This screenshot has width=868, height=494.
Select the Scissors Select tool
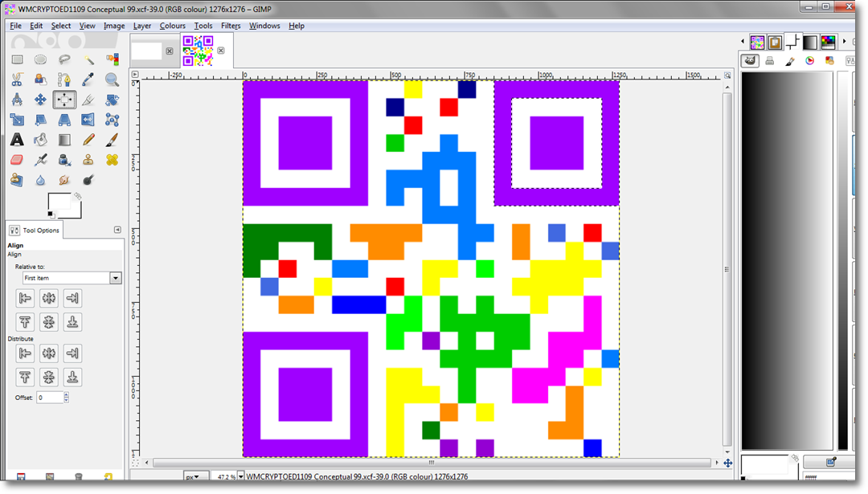coord(17,80)
